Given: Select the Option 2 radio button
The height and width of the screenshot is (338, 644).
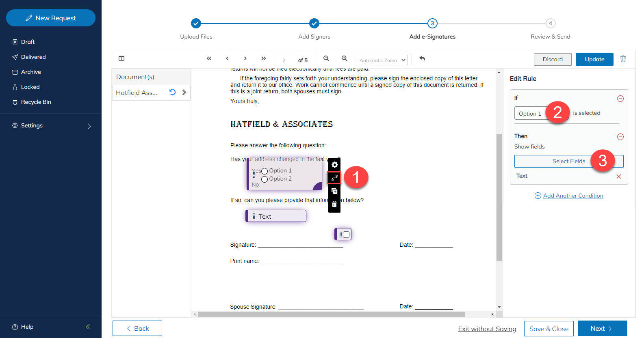Looking at the screenshot, I should coord(265,179).
